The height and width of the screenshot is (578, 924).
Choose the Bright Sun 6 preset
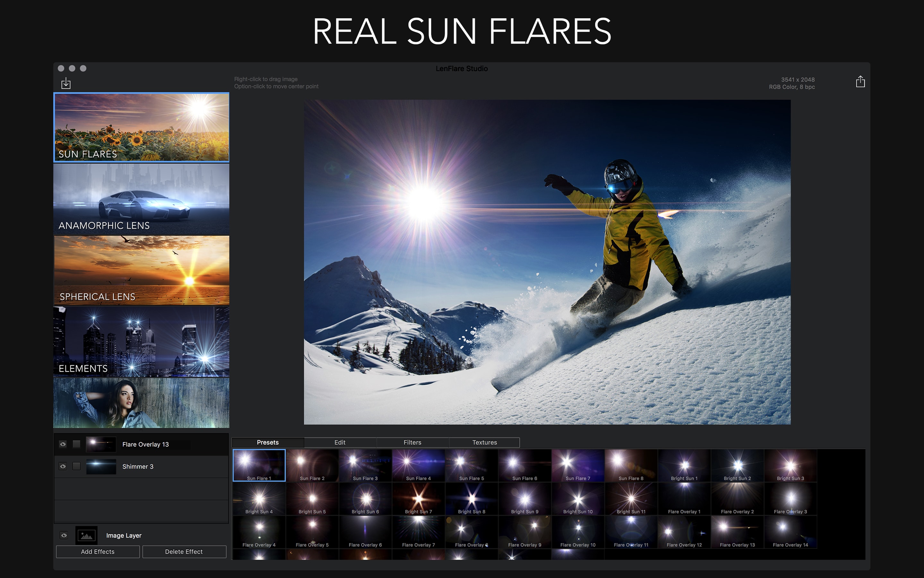(x=365, y=499)
